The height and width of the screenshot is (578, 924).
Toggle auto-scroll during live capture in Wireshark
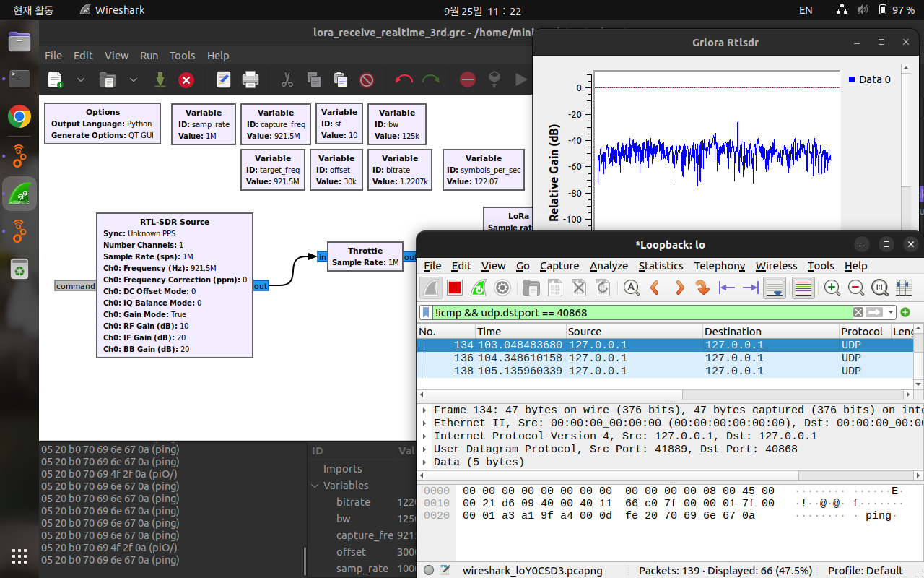point(775,288)
